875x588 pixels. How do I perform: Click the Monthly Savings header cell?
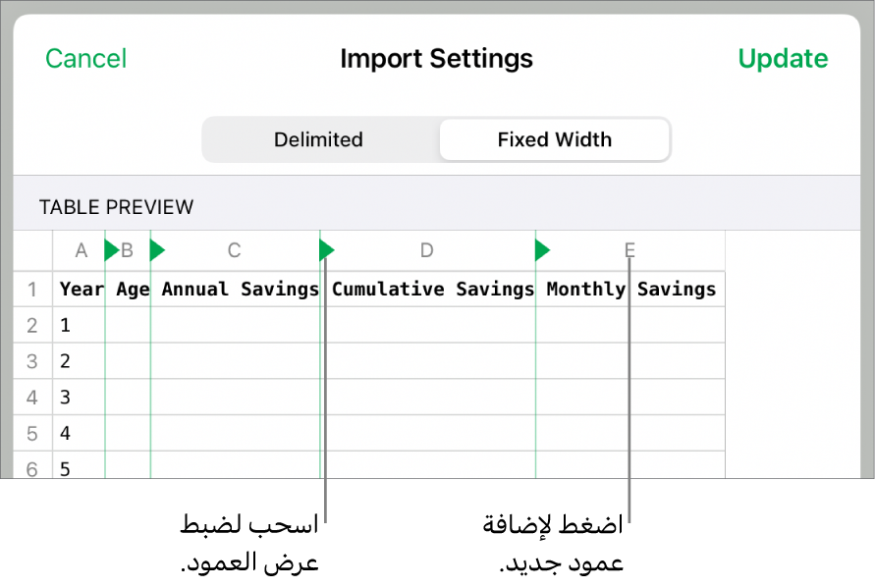click(630, 290)
